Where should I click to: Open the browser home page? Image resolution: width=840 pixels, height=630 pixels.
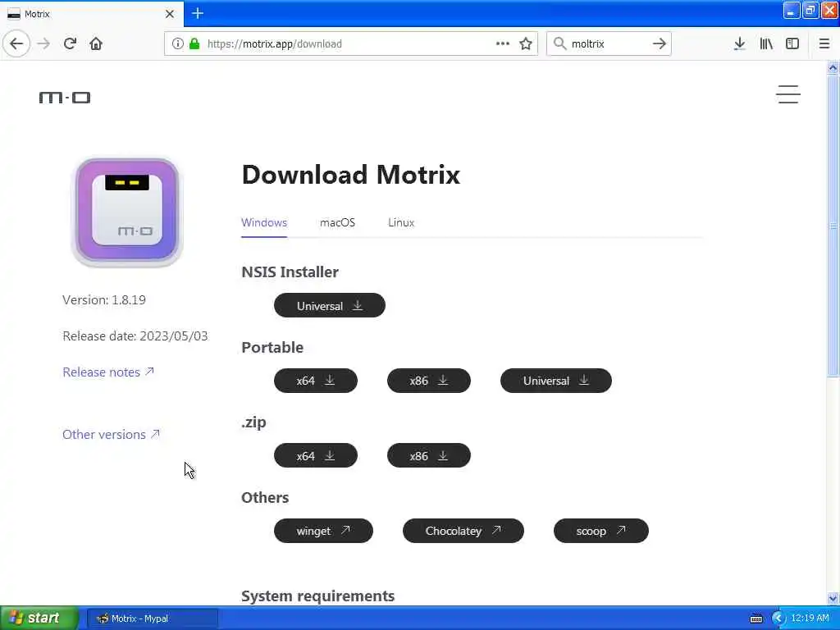click(x=96, y=43)
